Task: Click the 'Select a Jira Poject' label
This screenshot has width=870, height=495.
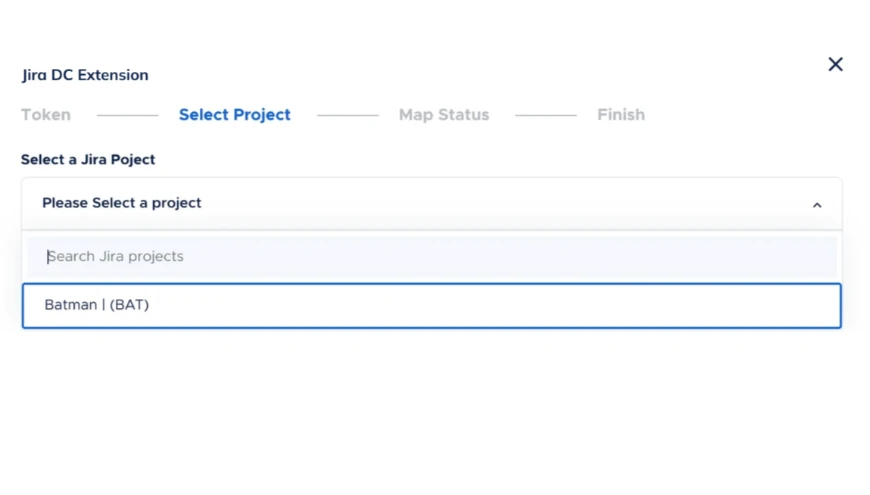Action: [x=88, y=160]
